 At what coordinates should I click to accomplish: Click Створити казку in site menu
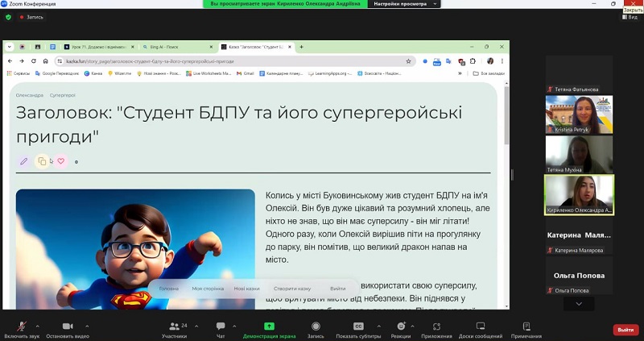[292, 289]
